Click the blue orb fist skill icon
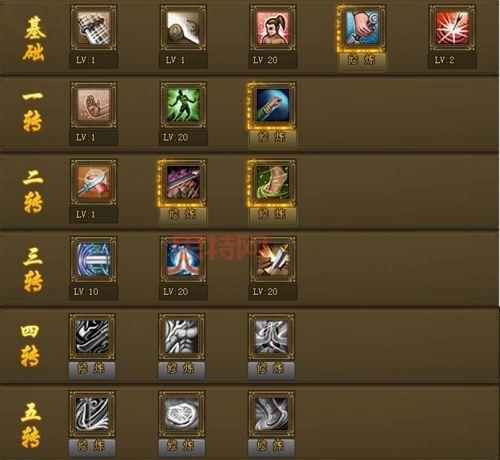This screenshot has height=460, width=500. pyautogui.click(x=273, y=105)
